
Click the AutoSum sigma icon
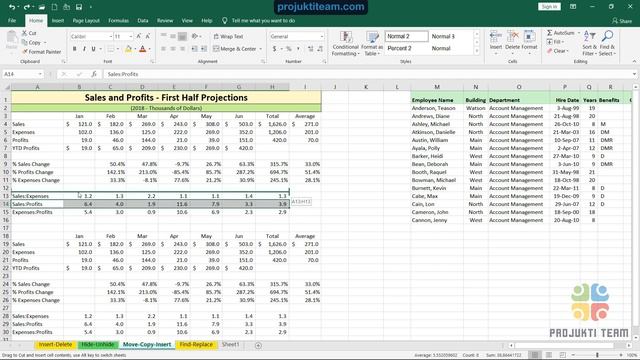click(550, 33)
